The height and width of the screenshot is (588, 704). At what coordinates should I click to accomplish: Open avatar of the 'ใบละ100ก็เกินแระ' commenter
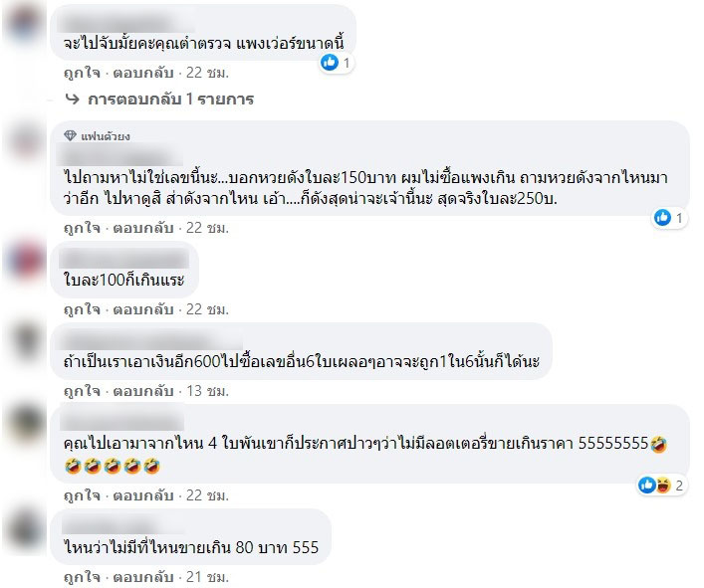point(26,260)
